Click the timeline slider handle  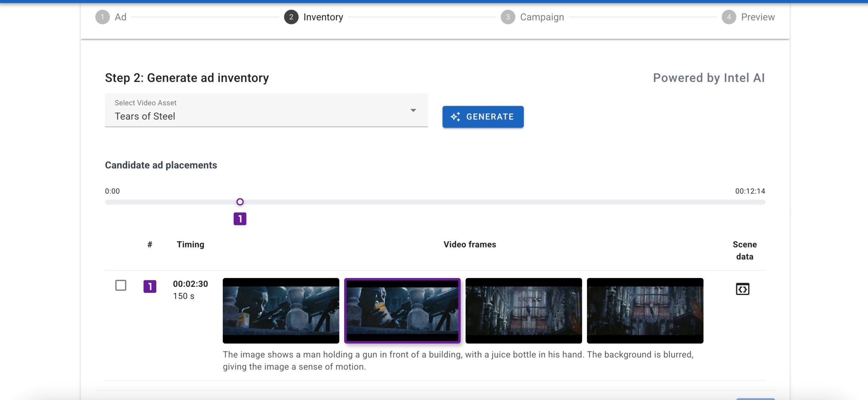tap(240, 202)
